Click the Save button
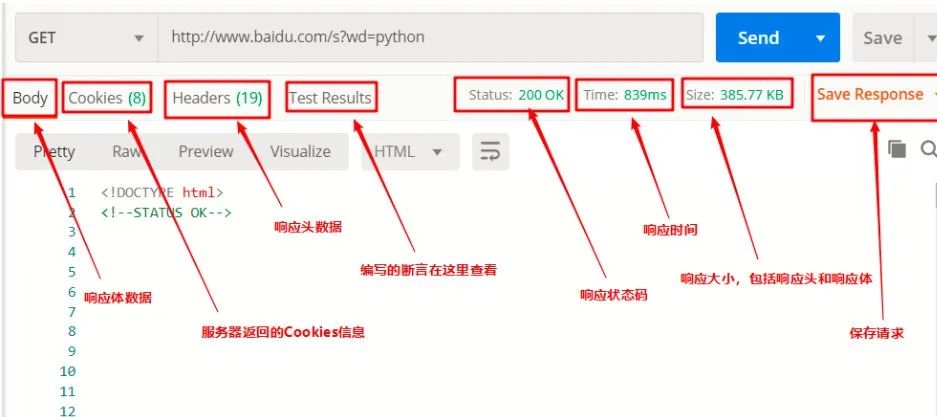937x417 pixels. [883, 38]
